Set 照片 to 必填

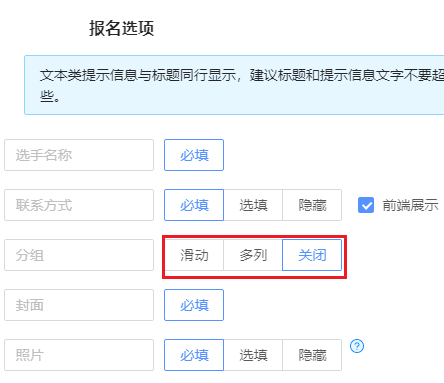pos(194,355)
